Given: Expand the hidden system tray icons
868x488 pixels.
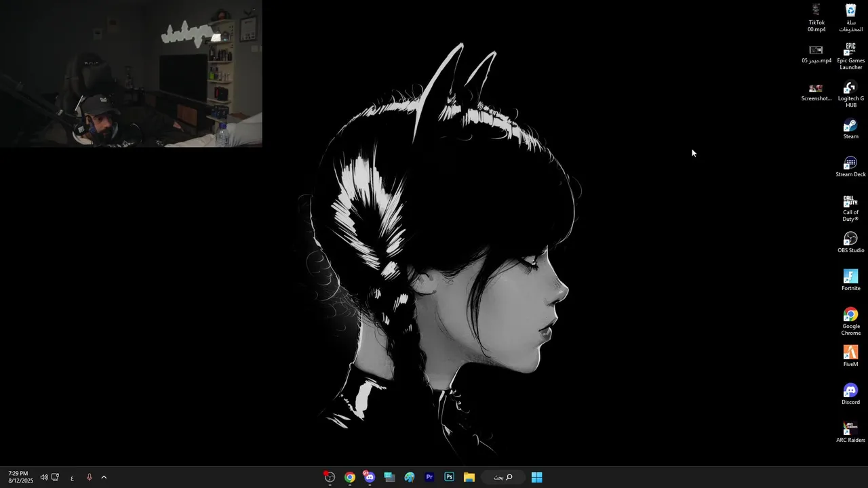Looking at the screenshot, I should (x=104, y=477).
